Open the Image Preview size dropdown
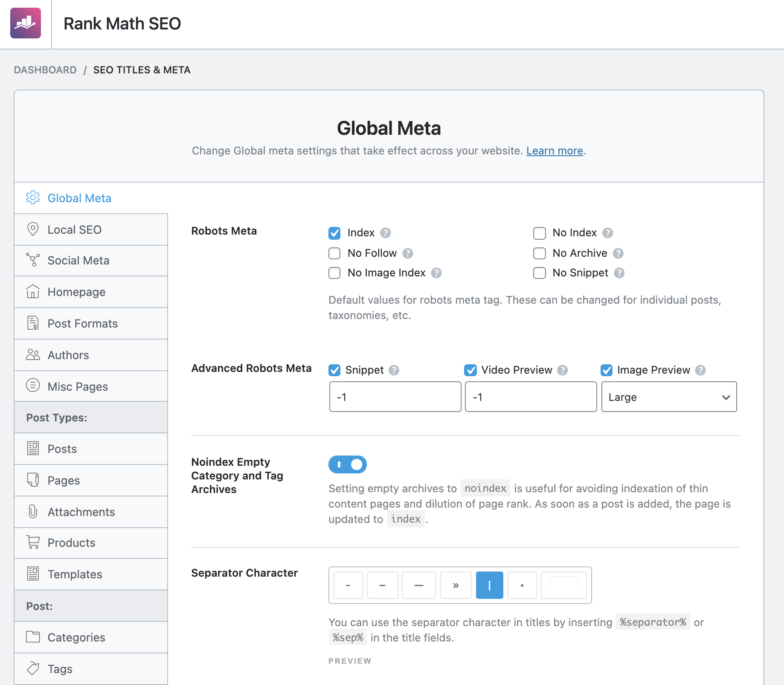784x685 pixels. click(x=669, y=397)
